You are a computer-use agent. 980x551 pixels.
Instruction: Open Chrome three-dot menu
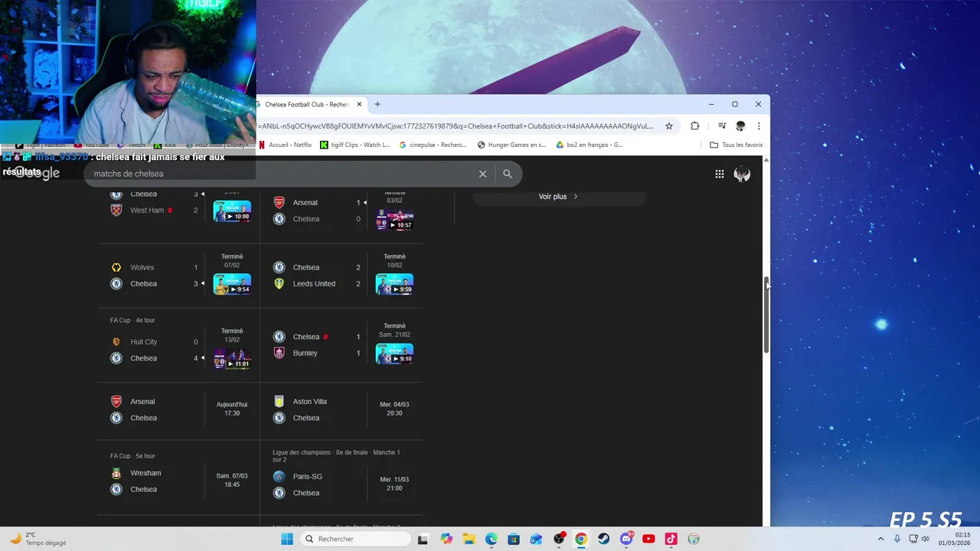click(759, 126)
